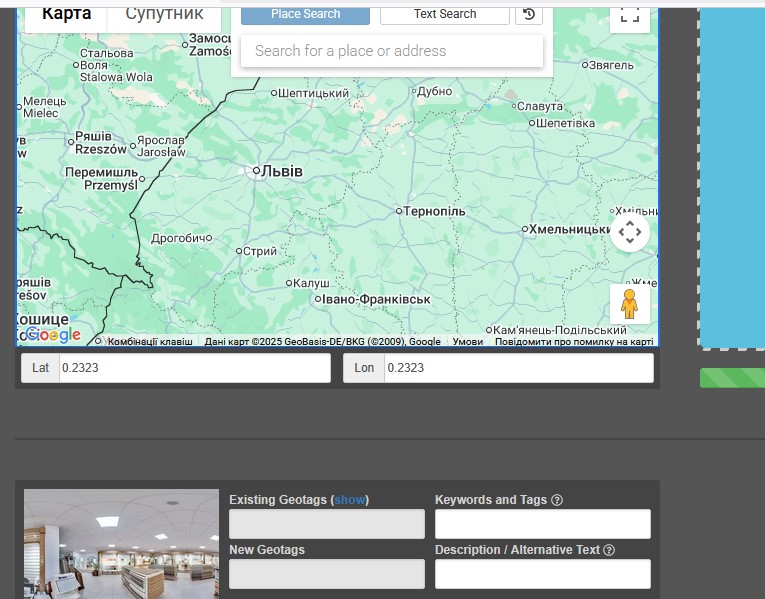Click Шепетівка label on map
The width and height of the screenshot is (765, 599).
coord(565,123)
